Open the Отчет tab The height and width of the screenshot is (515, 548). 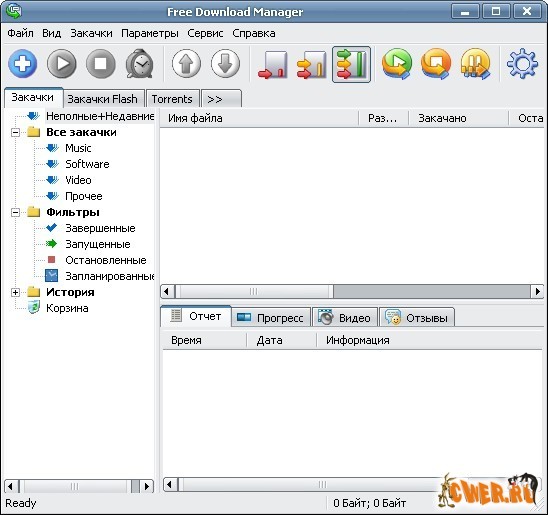coord(196,316)
